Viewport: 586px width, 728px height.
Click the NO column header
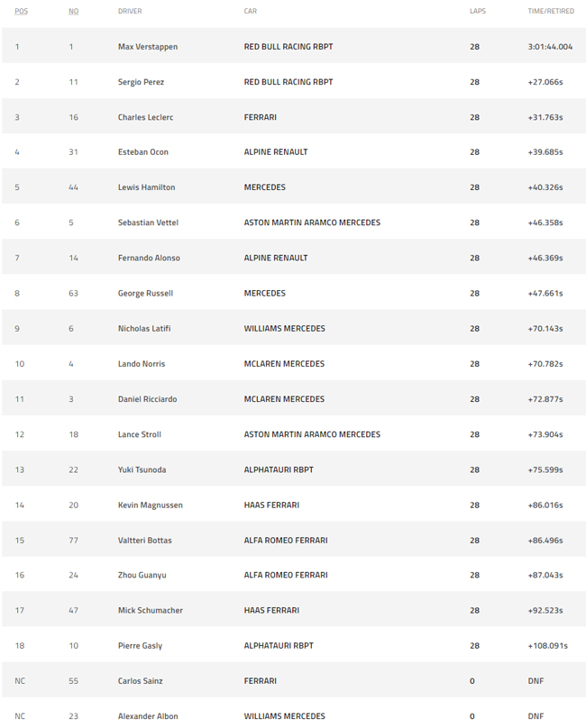click(x=73, y=11)
